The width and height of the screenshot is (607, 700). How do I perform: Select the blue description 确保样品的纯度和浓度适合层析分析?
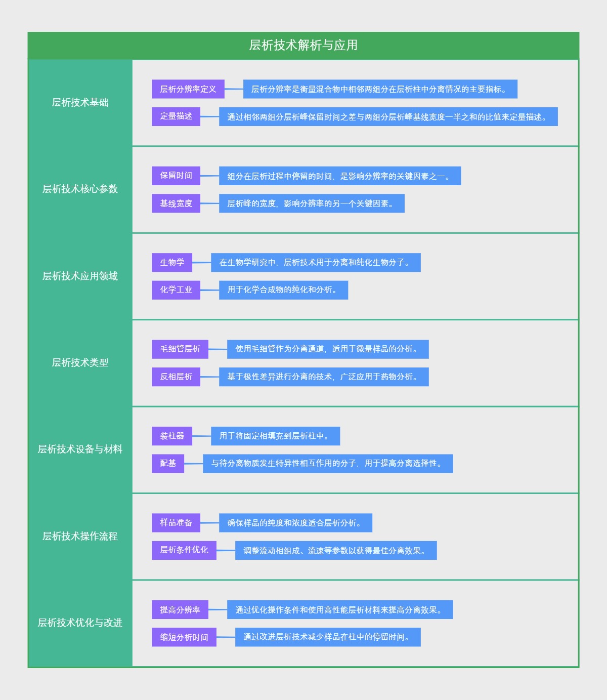coord(295,523)
